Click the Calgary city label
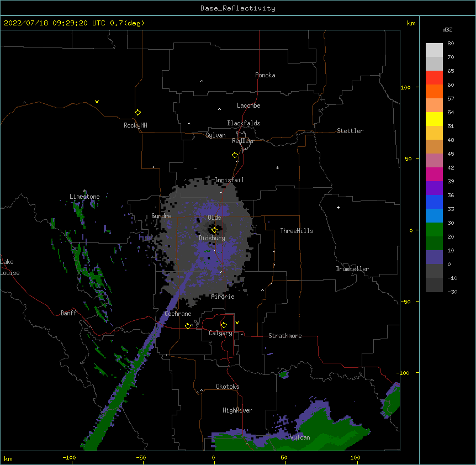The width and height of the screenshot is (476, 465). [x=220, y=333]
